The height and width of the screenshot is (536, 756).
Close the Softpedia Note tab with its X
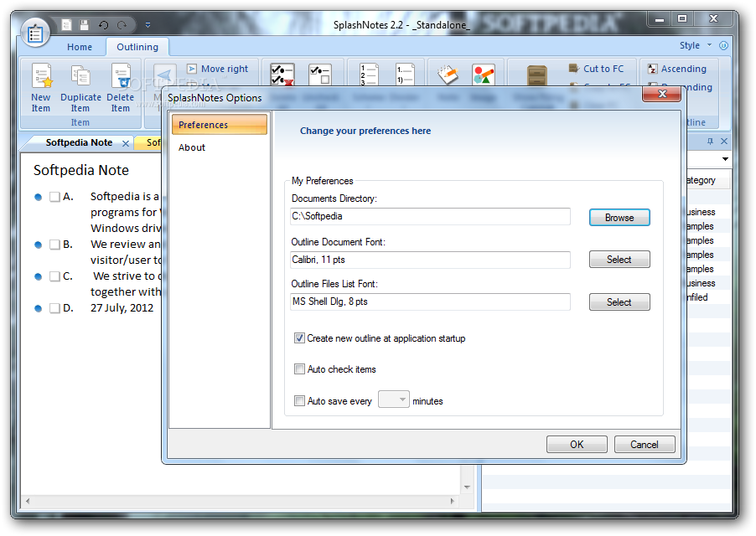pos(126,143)
